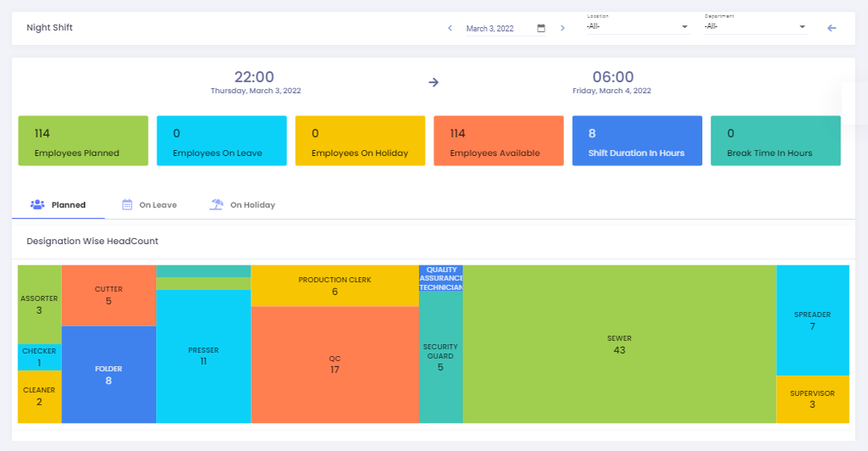Open the Department dropdown
868x451 pixels.
(755, 26)
